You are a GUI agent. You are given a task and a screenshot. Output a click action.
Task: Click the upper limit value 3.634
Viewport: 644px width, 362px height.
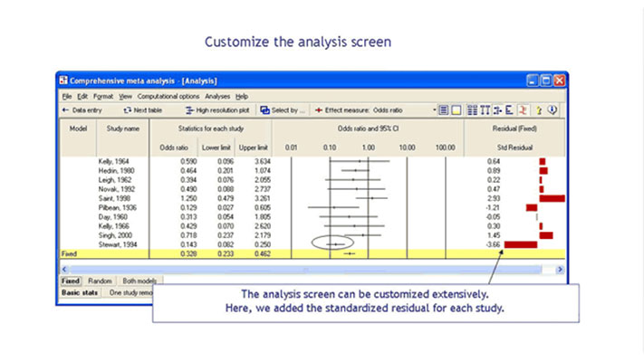pos(262,162)
